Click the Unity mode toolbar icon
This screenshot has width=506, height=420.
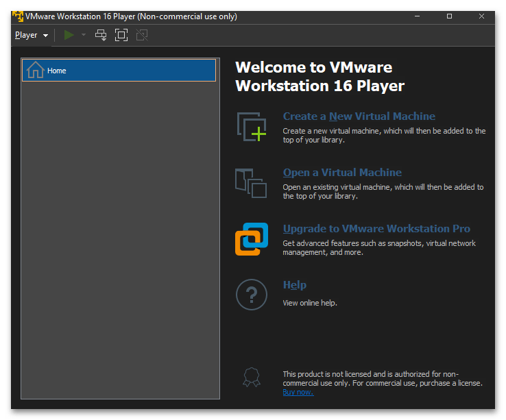tap(142, 35)
